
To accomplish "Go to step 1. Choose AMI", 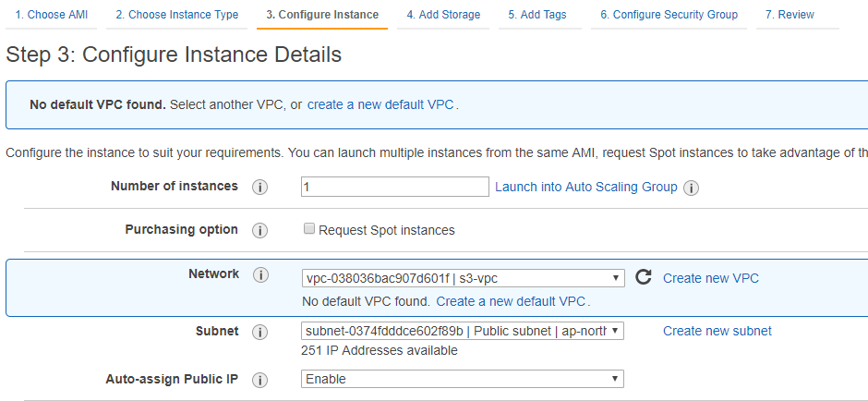I will (51, 15).
